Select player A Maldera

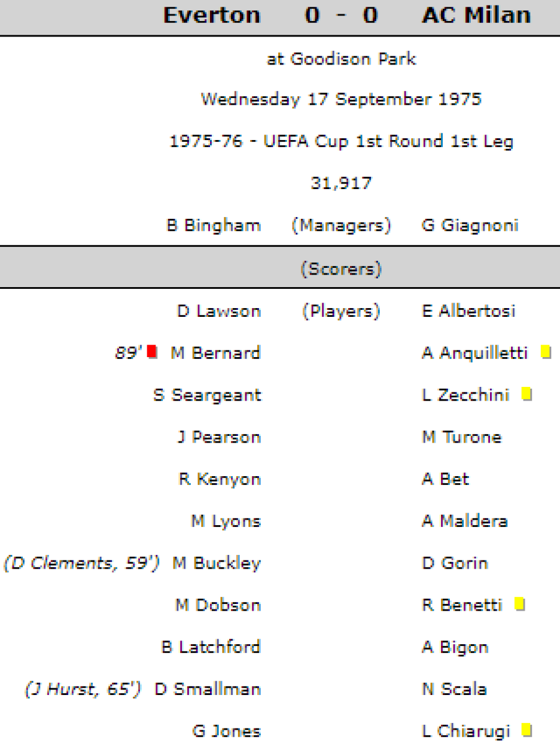(x=465, y=521)
